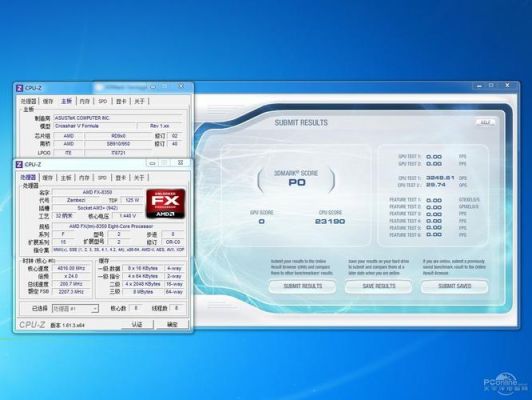
Task: Click the rated FSB MHz value
Action: (x=71, y=292)
